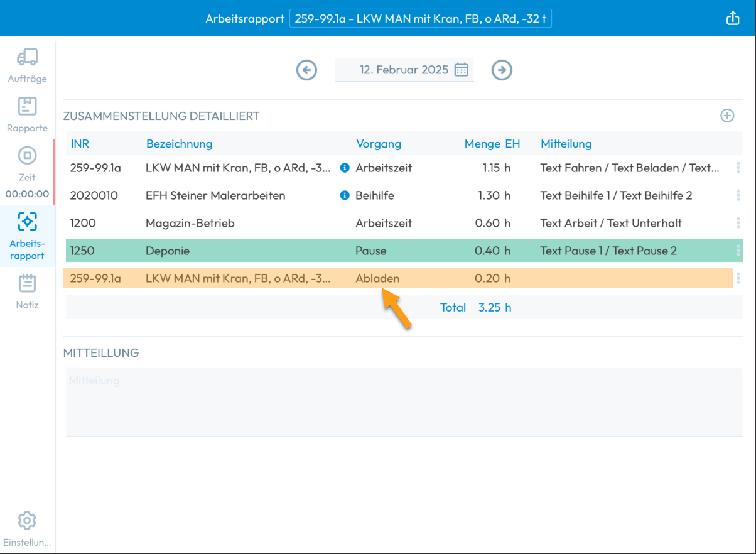Open Aufträge truck tab in sidebar
The height and width of the screenshot is (554, 756).
coord(27,65)
